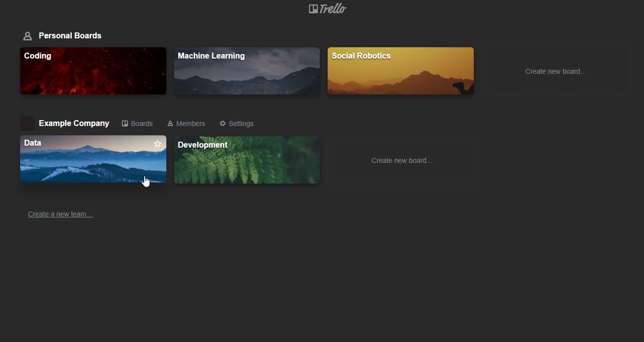Open the Machine Learning board
Viewport: 644px width, 342px height.
tap(247, 71)
